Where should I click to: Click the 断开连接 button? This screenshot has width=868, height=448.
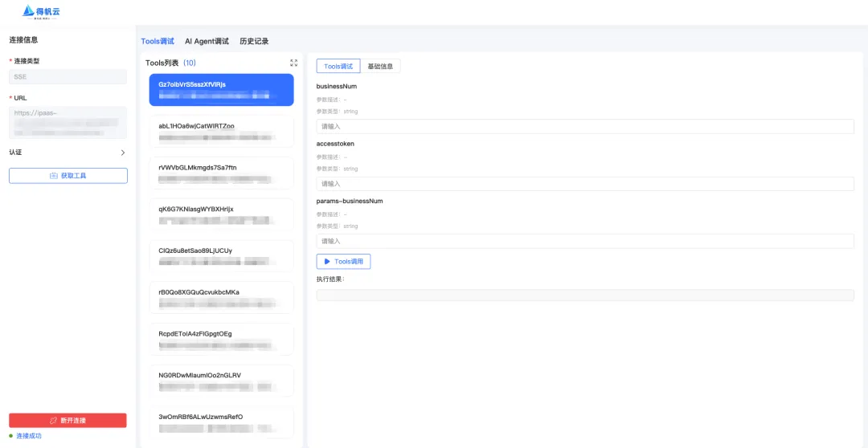tap(68, 421)
